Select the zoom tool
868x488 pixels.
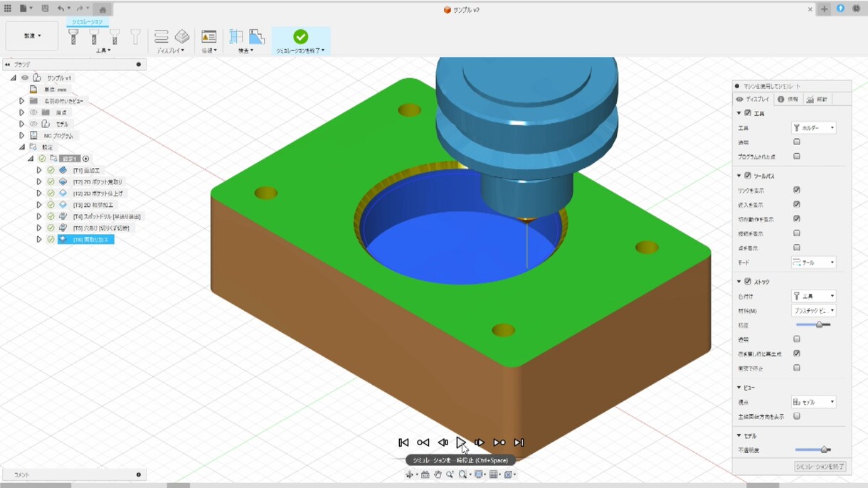point(450,474)
